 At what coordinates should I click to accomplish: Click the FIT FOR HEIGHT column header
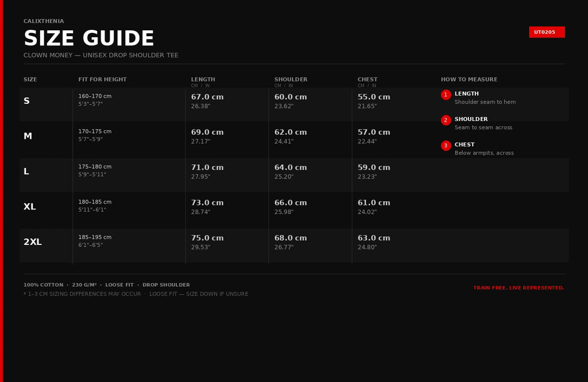[x=102, y=79]
